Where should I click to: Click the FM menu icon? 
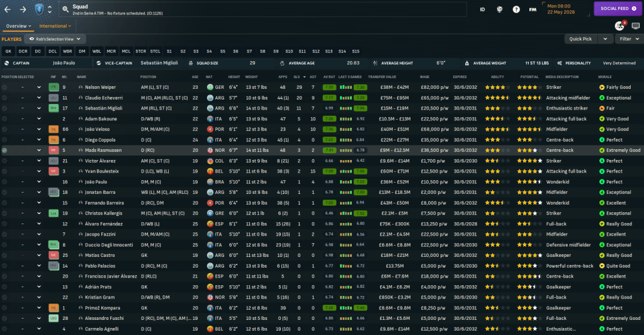coord(533,9)
